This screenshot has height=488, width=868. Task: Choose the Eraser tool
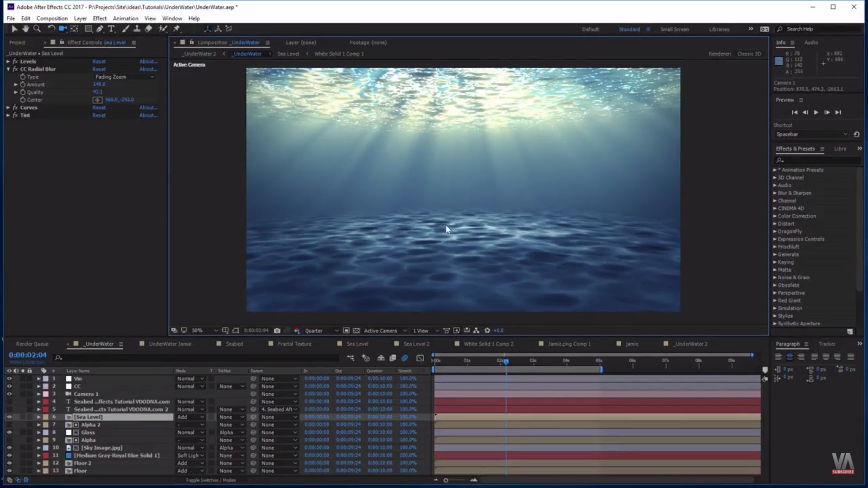[149, 29]
